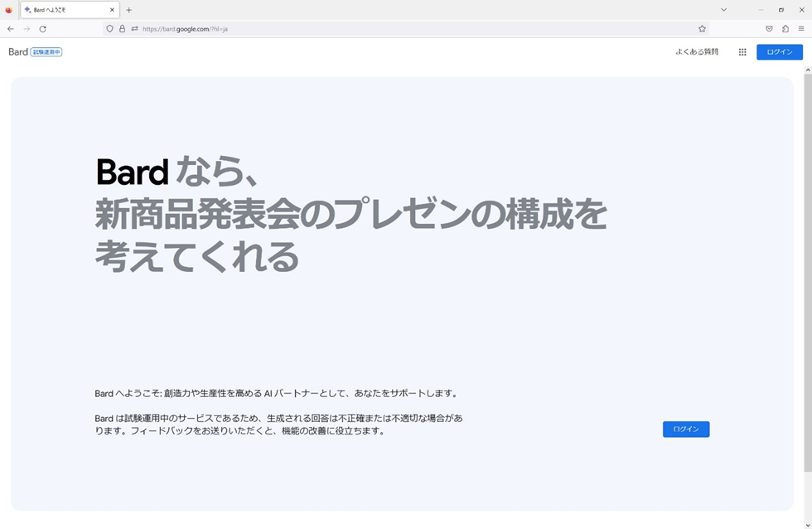812x529 pixels.
Task: Close the Firefox window
Action: coord(801,10)
